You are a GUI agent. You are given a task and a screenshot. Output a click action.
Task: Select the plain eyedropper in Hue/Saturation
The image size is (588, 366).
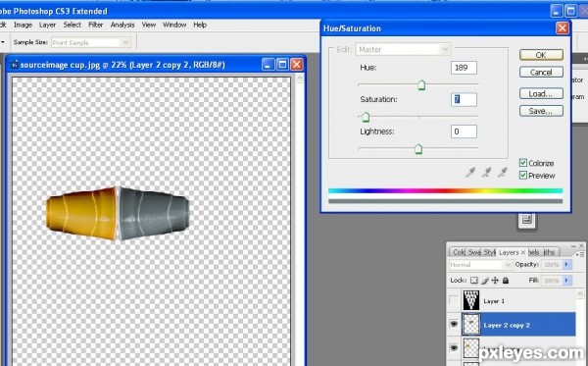tap(469, 173)
